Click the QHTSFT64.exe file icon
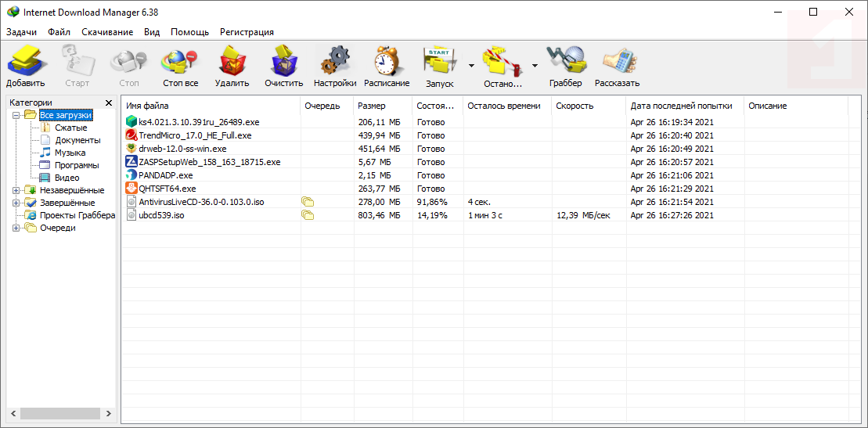This screenshot has height=428, width=868. click(x=131, y=189)
